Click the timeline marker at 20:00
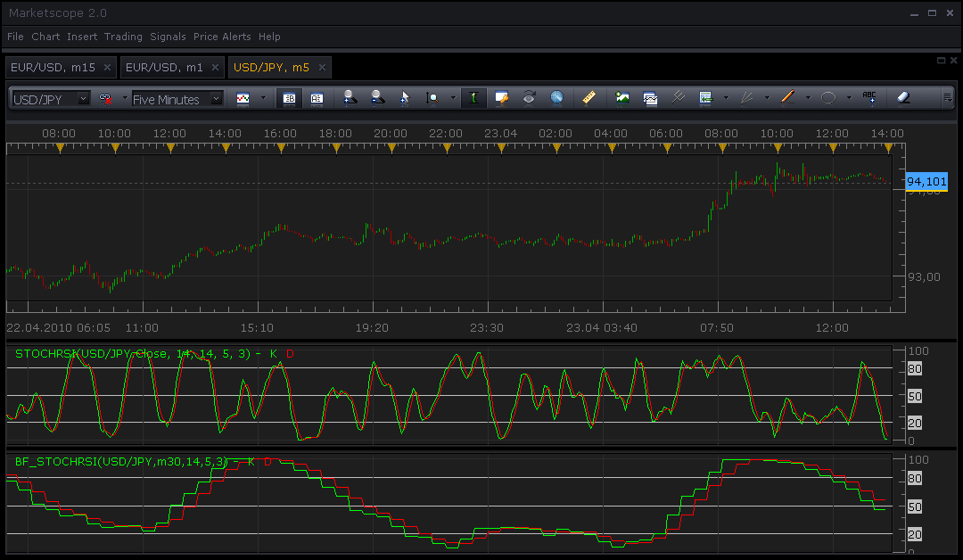Viewport: 963px width, 560px height. point(391,148)
